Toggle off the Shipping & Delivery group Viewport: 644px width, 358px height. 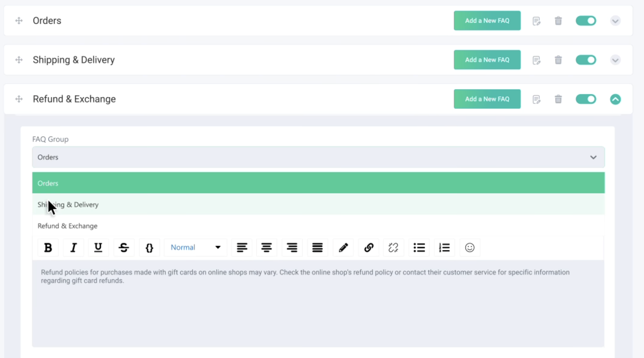tap(586, 60)
